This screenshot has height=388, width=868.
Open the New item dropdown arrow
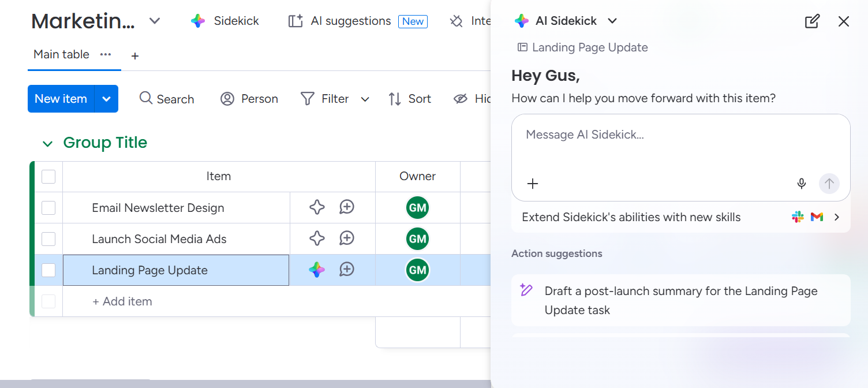pos(106,99)
